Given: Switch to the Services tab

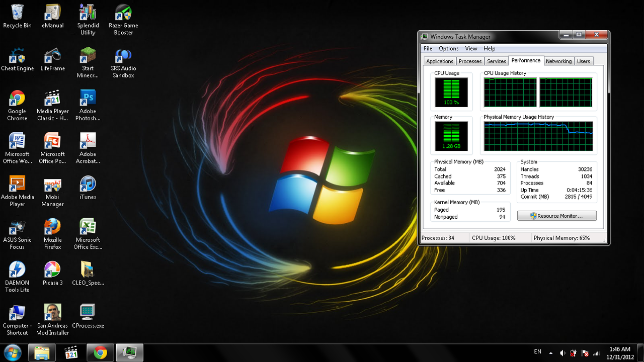Looking at the screenshot, I should tap(496, 61).
